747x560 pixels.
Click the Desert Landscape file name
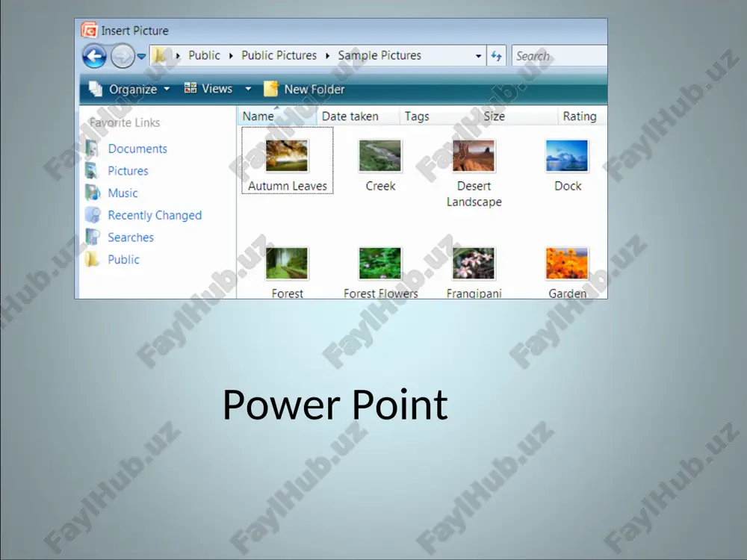coord(474,194)
